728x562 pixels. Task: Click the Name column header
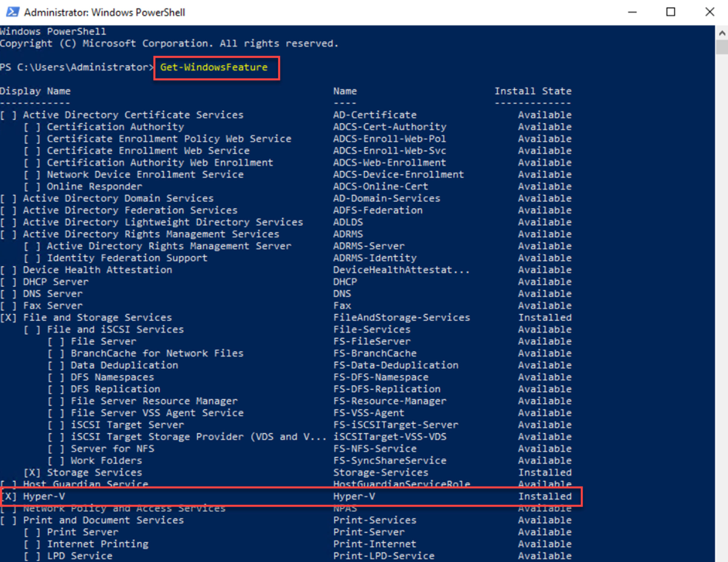tap(345, 91)
